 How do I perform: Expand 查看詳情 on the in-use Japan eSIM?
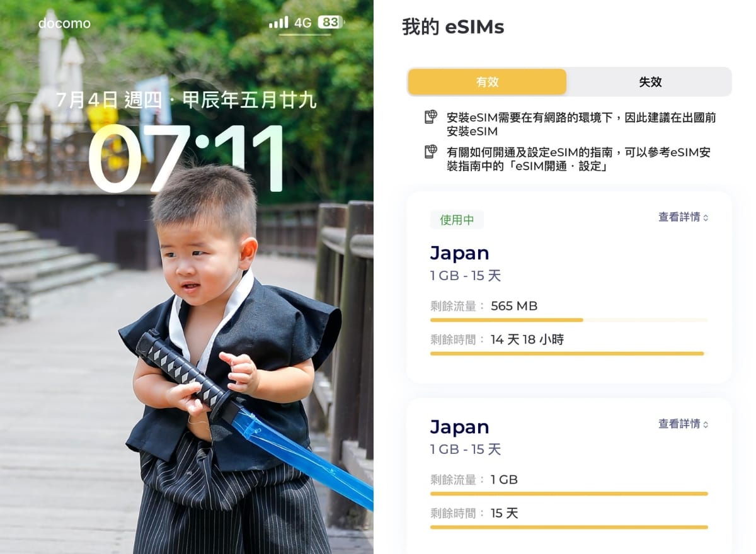point(684,217)
